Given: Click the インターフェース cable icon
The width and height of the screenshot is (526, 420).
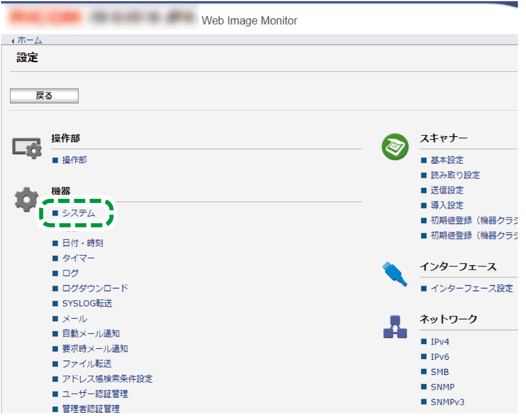Looking at the screenshot, I should (x=395, y=275).
